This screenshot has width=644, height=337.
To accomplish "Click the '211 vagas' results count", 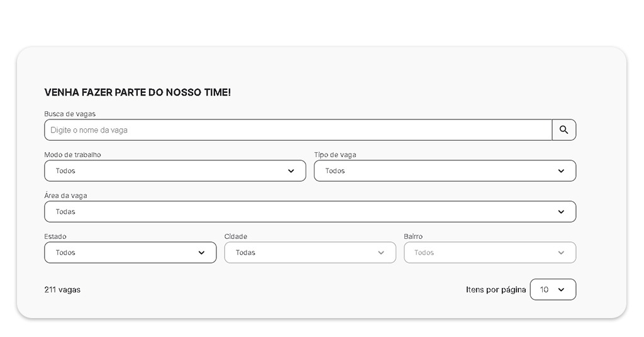I will click(x=62, y=290).
